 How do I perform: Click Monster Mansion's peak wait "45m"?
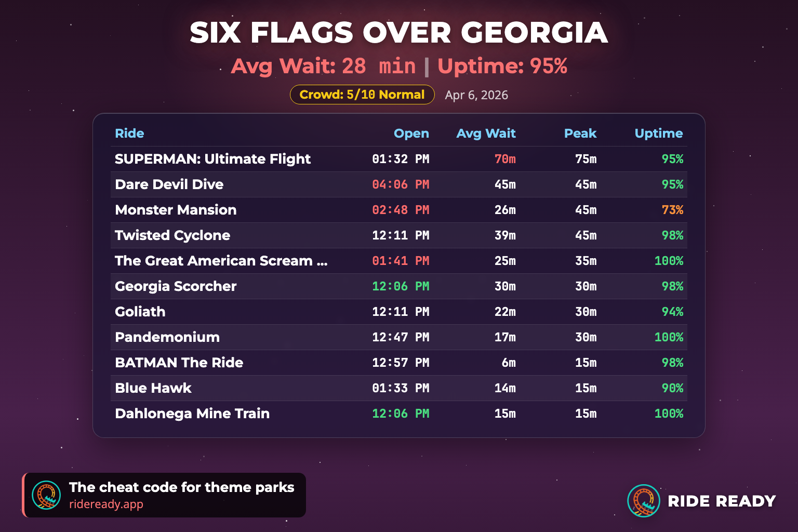586,210
